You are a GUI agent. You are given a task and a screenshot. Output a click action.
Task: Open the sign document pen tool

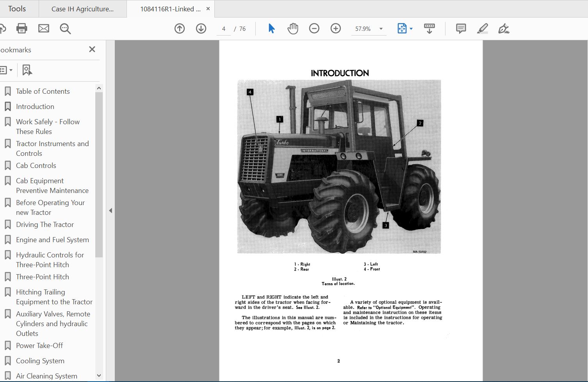pyautogui.click(x=504, y=29)
